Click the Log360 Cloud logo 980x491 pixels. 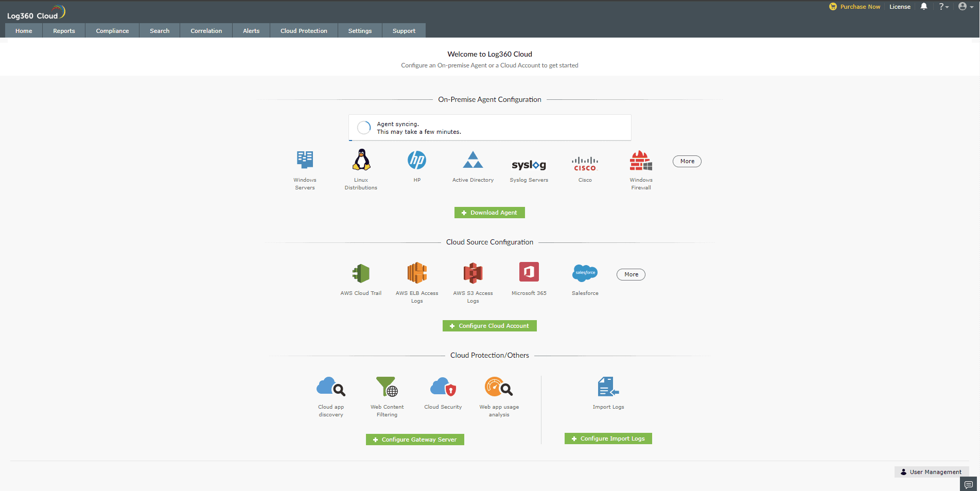(36, 12)
